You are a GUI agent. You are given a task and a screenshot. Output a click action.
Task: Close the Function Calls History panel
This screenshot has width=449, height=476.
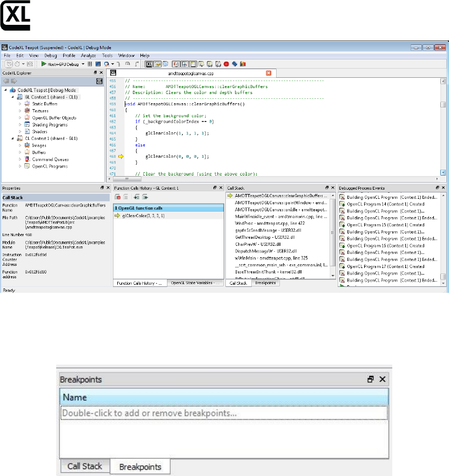220,188
